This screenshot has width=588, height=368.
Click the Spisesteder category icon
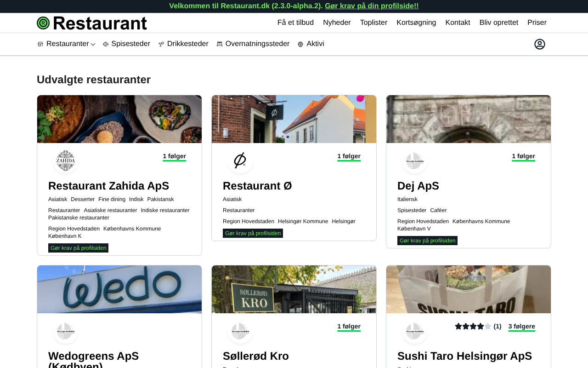(x=106, y=44)
